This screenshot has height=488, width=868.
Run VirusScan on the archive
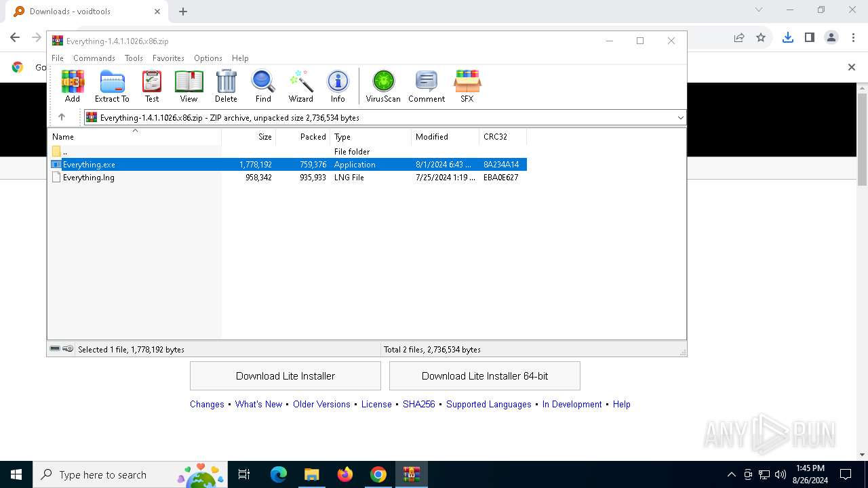pyautogui.click(x=383, y=86)
